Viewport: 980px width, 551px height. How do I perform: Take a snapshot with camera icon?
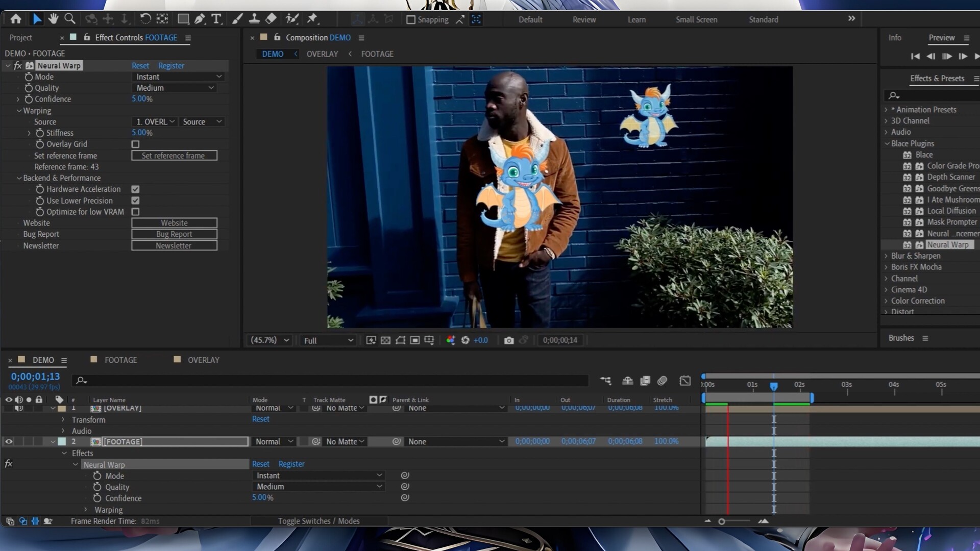coord(509,340)
